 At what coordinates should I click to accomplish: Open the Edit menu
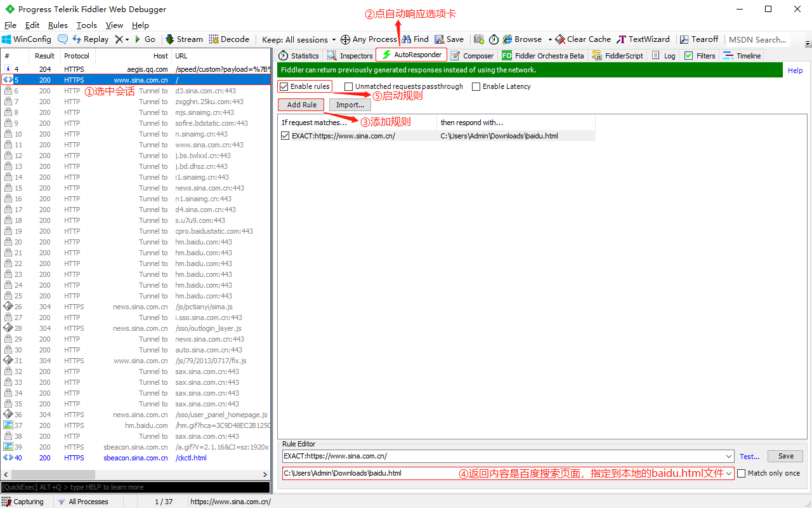(32, 25)
